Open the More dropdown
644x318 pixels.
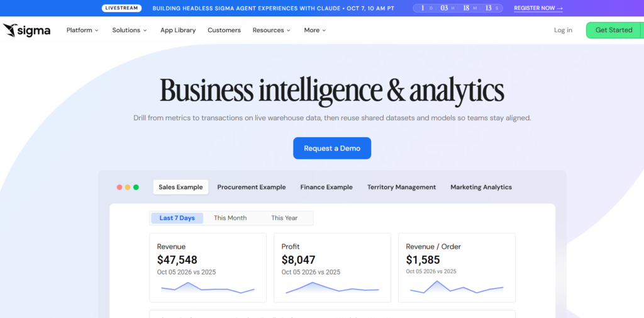(315, 30)
